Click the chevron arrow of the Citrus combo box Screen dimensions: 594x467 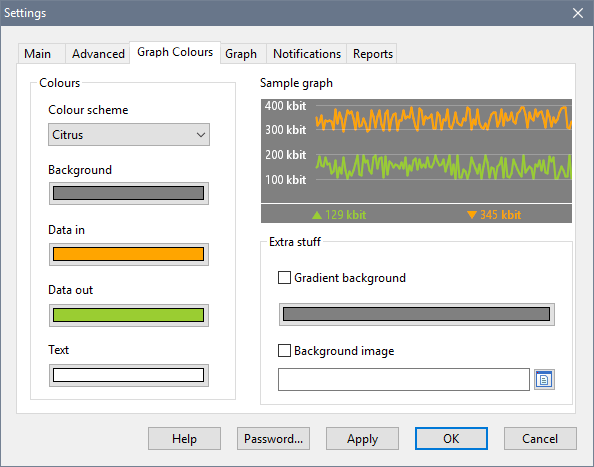(201, 135)
